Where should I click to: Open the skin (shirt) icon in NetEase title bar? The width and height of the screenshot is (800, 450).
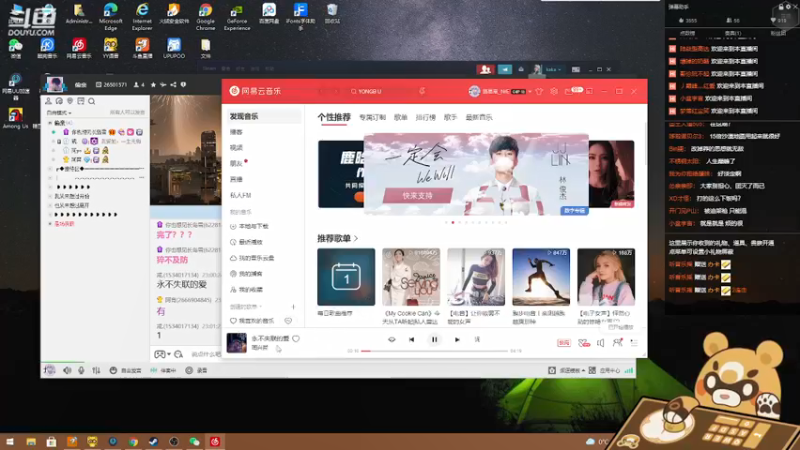[539, 91]
